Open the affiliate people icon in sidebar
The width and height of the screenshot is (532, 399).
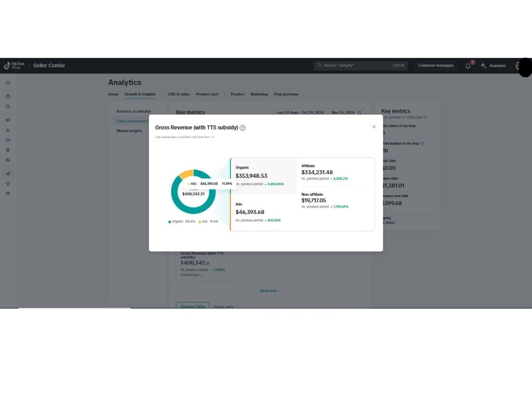click(x=8, y=130)
